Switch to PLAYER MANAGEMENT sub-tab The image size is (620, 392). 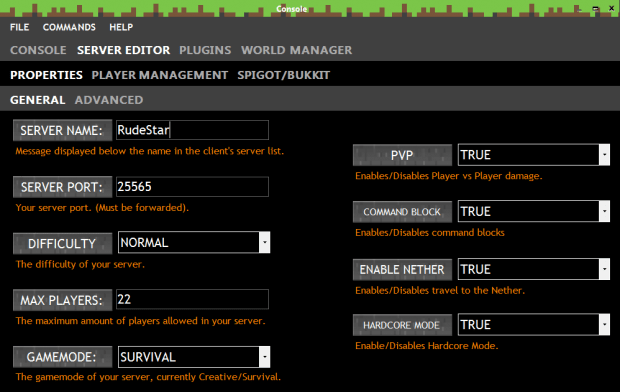click(160, 75)
